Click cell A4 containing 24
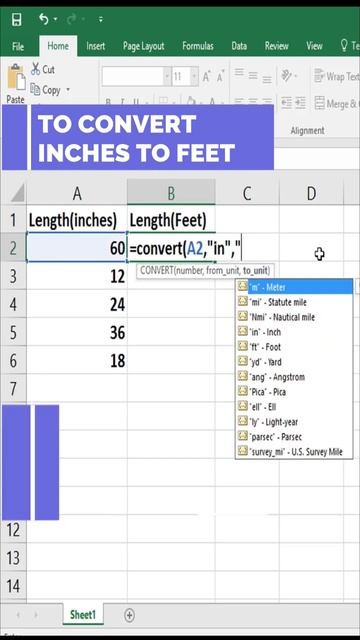Viewport: 360px width, 640px height. tap(77, 304)
